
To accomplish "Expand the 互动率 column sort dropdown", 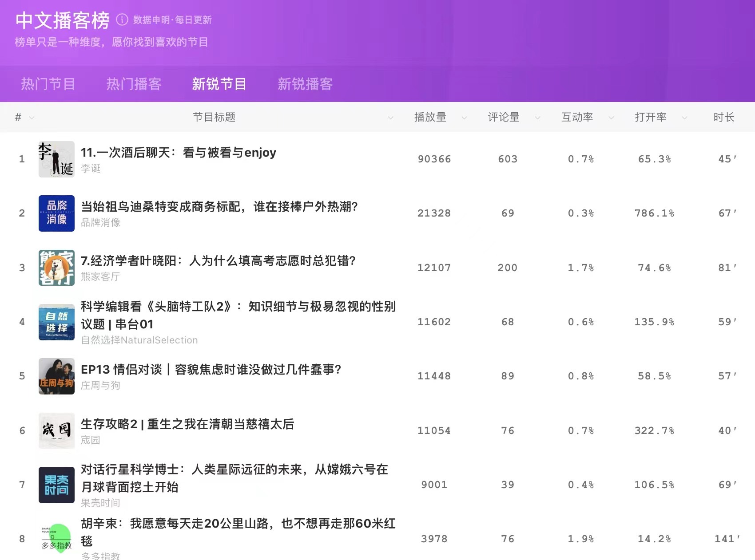I will click(x=611, y=118).
